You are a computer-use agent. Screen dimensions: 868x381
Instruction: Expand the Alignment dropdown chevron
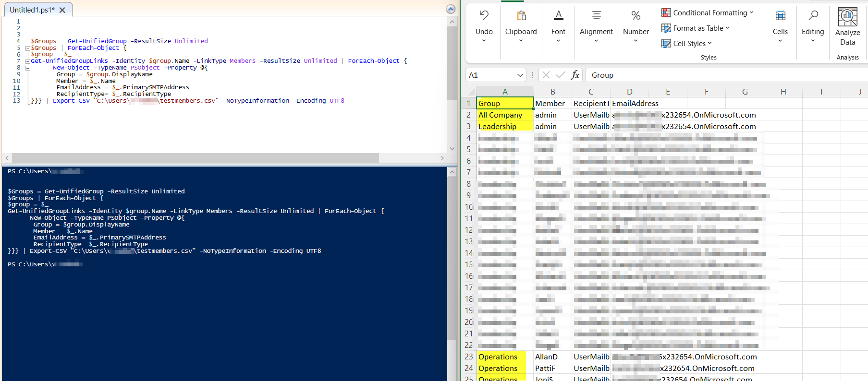click(596, 41)
